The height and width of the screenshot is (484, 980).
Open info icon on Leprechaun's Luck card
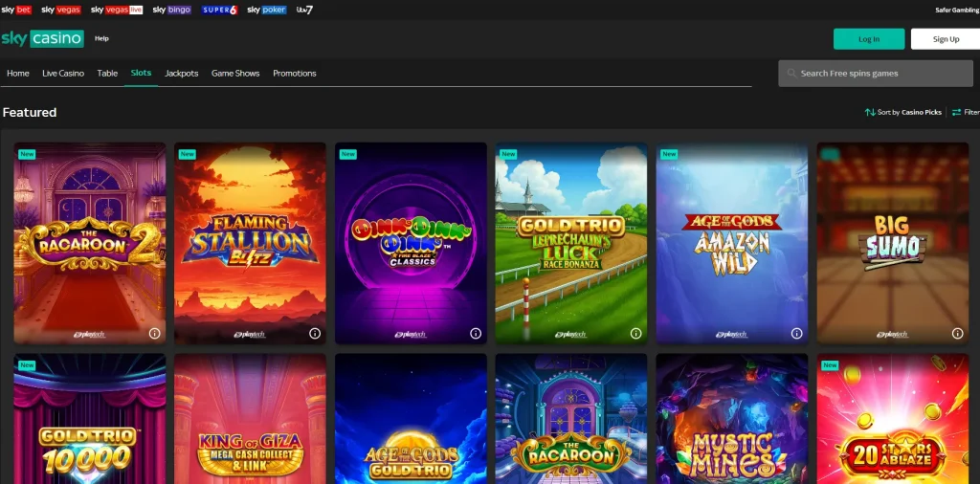click(x=636, y=334)
